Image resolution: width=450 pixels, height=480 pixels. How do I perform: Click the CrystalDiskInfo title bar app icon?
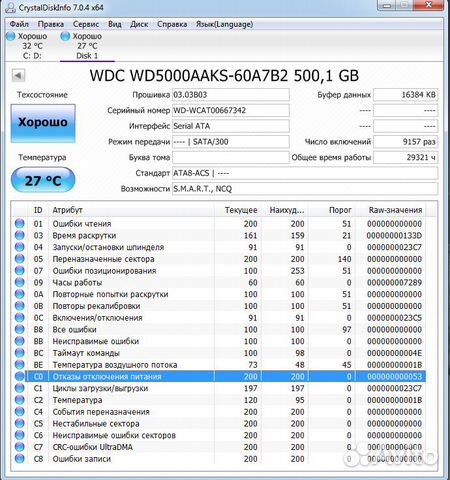(x=11, y=7)
